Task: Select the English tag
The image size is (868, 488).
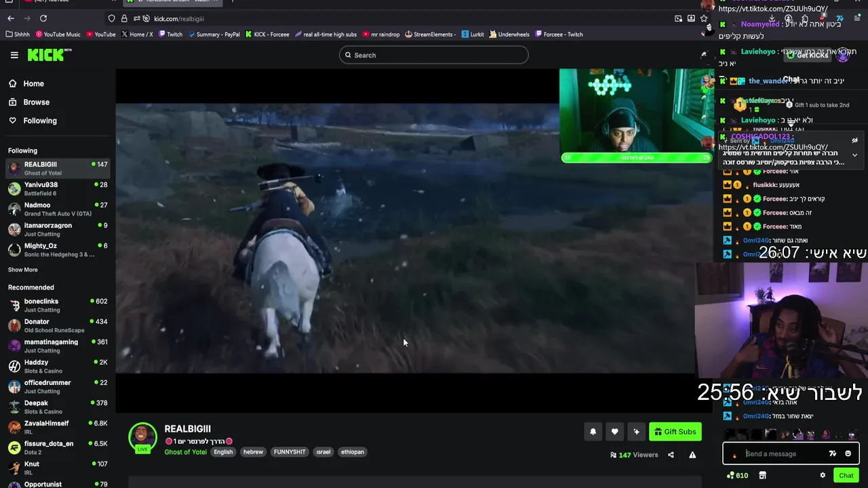Action: coord(223,452)
